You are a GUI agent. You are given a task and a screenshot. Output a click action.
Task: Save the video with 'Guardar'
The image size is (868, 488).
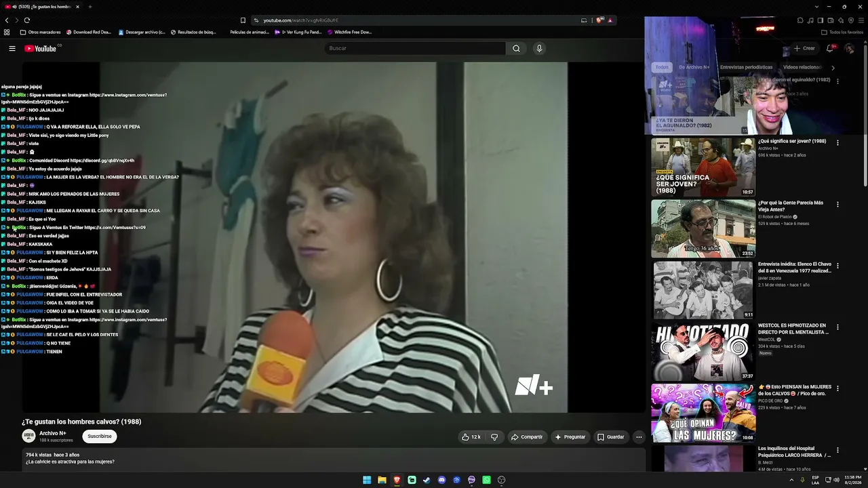click(610, 437)
